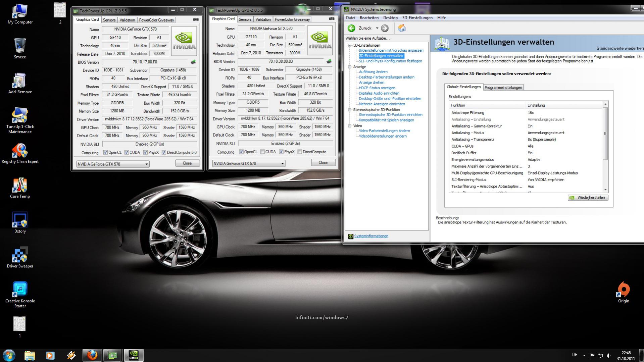The width and height of the screenshot is (644, 362).
Task: Open the volume speaker tray icon
Action: coord(609,355)
